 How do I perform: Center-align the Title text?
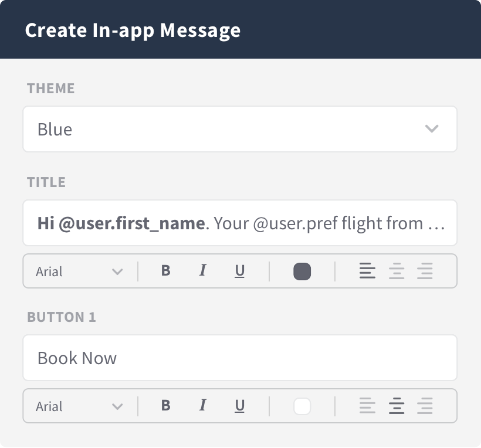tap(397, 271)
